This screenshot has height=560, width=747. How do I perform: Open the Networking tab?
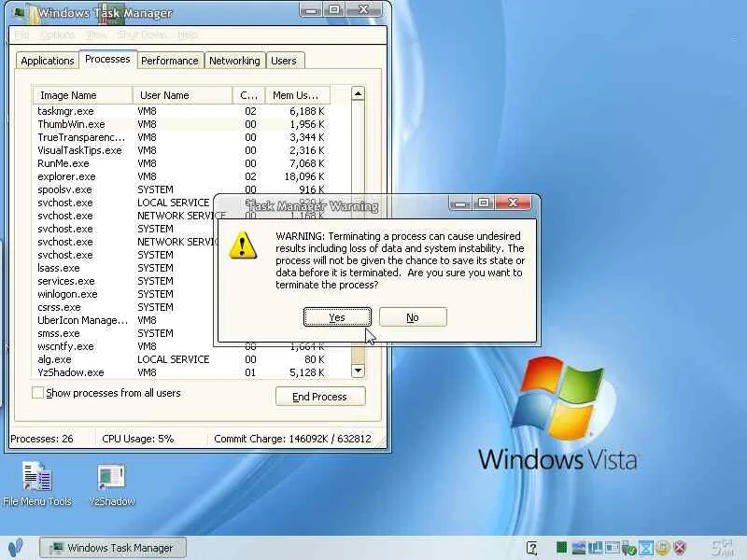tap(234, 61)
